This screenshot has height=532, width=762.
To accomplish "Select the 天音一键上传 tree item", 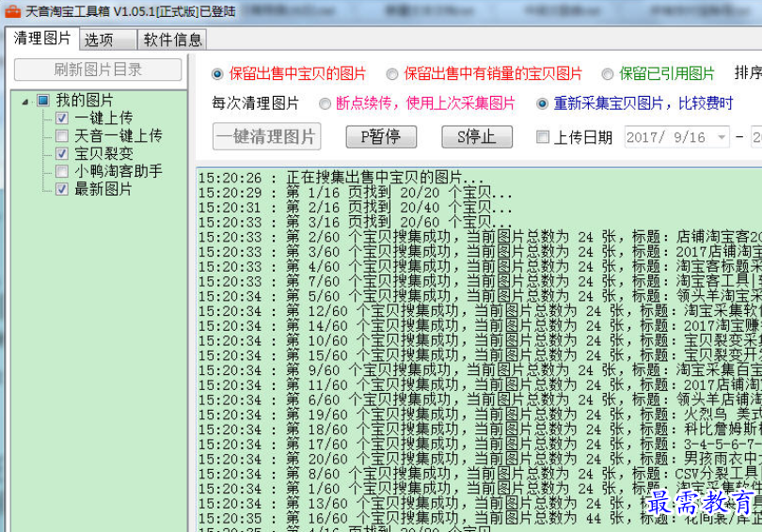I will click(x=119, y=136).
